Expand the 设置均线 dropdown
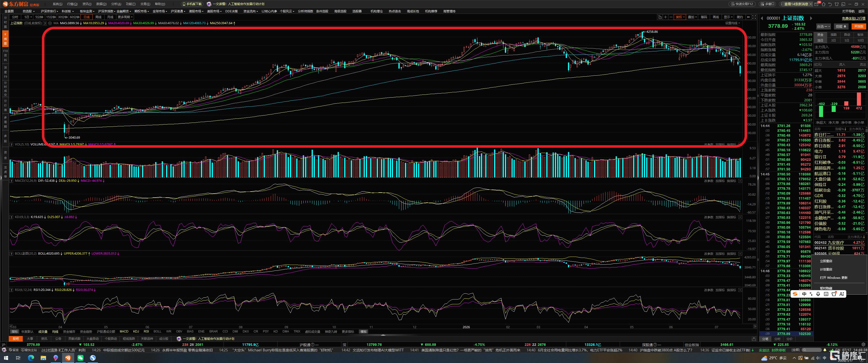This screenshot has height=363, width=868. (x=732, y=23)
